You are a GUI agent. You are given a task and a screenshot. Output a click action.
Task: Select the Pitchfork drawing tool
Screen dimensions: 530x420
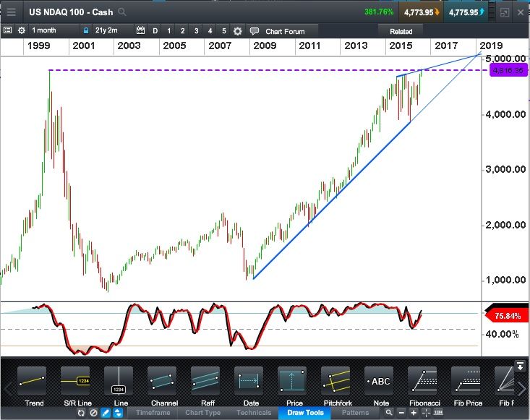pyautogui.click(x=335, y=381)
